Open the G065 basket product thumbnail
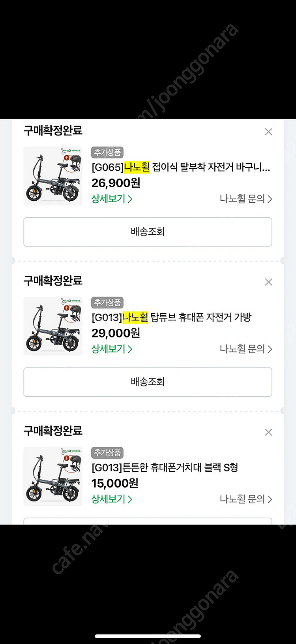Image resolution: width=296 pixels, height=644 pixels. (53, 176)
